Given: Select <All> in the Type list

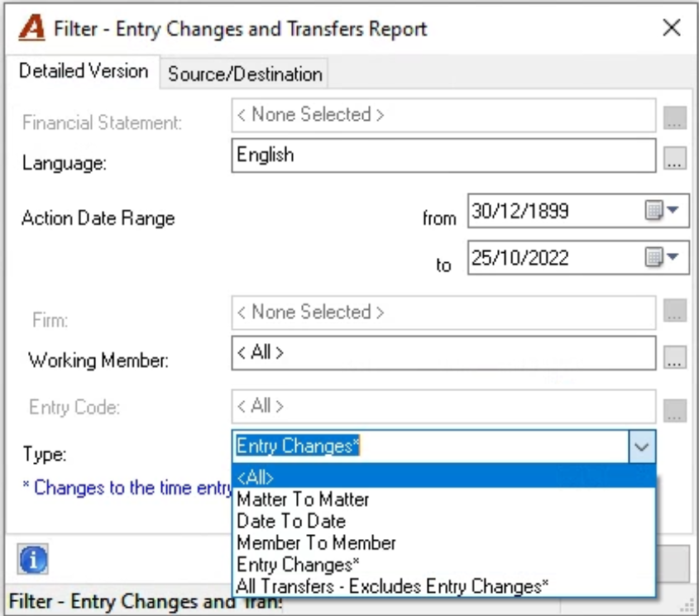Looking at the screenshot, I should [443, 477].
